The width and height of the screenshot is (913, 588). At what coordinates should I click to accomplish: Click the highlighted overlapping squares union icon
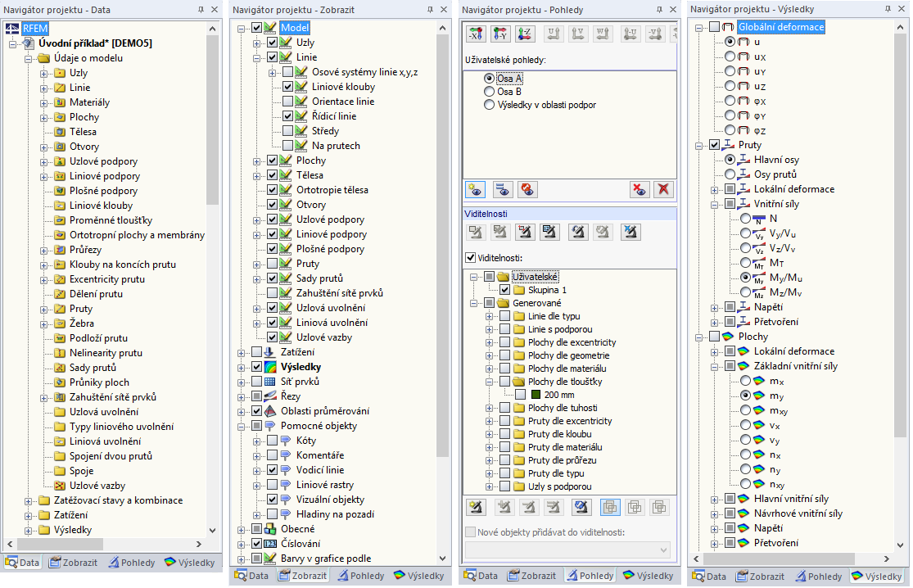(x=610, y=507)
